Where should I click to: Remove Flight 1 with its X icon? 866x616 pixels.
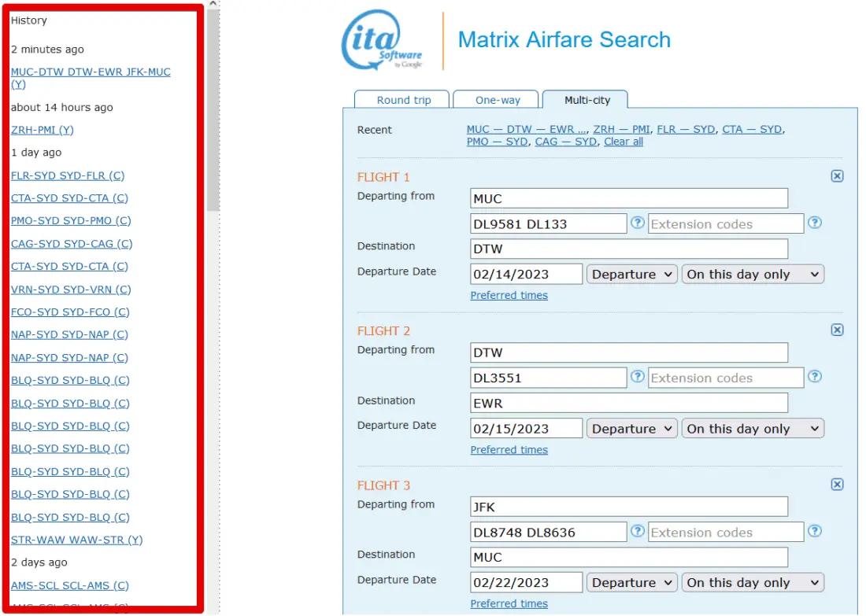point(837,176)
